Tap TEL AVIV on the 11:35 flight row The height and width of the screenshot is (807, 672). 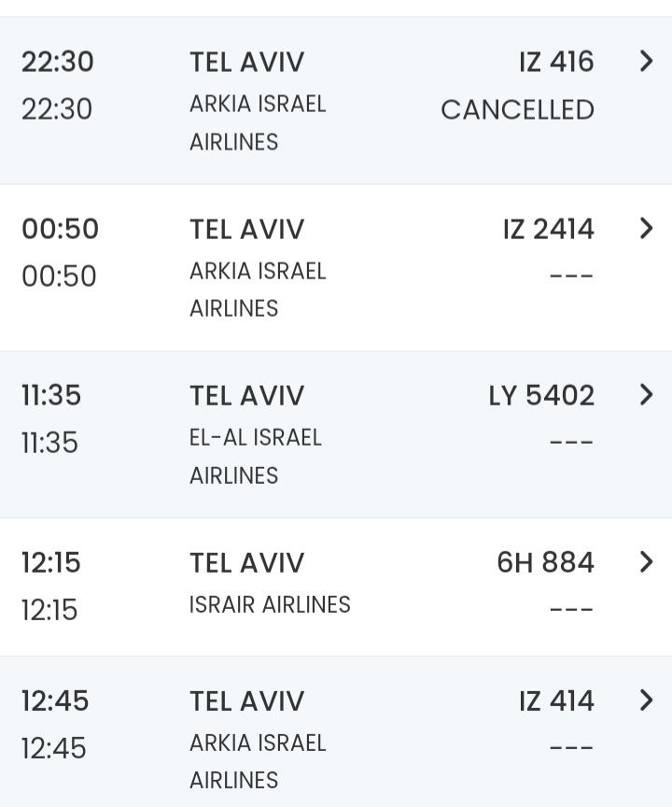pos(246,395)
